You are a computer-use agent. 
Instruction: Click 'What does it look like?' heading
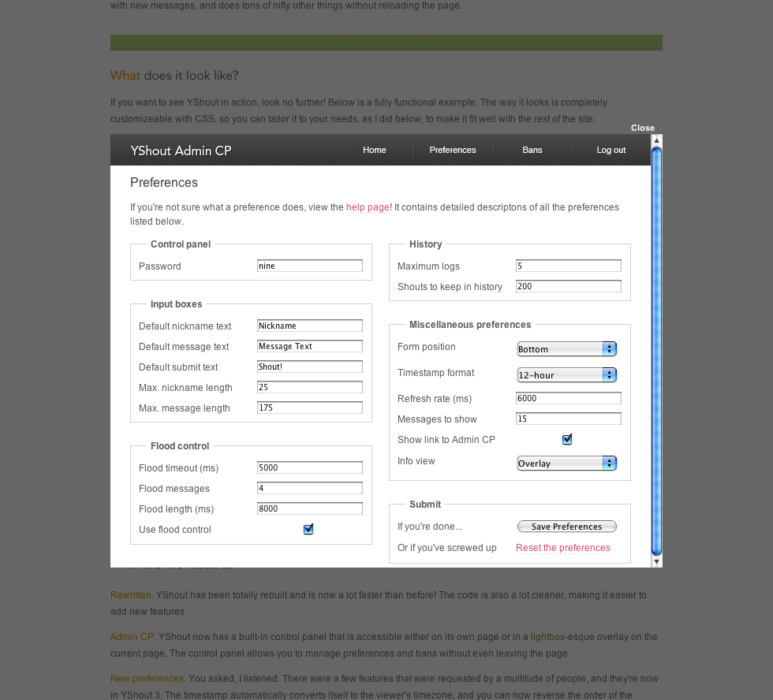coord(174,76)
